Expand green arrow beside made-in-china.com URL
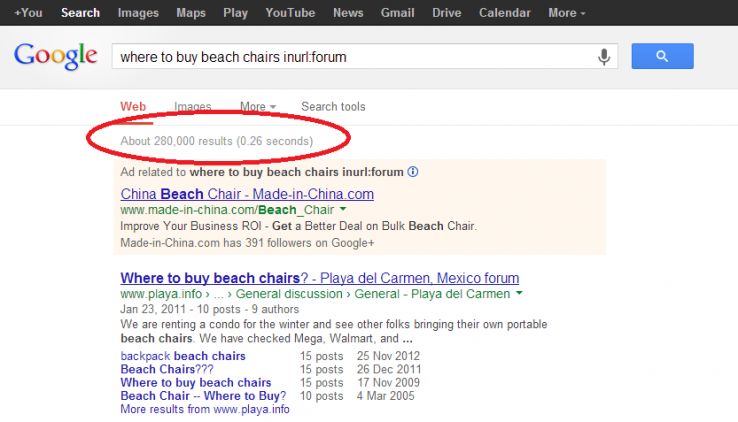 pos(343,211)
